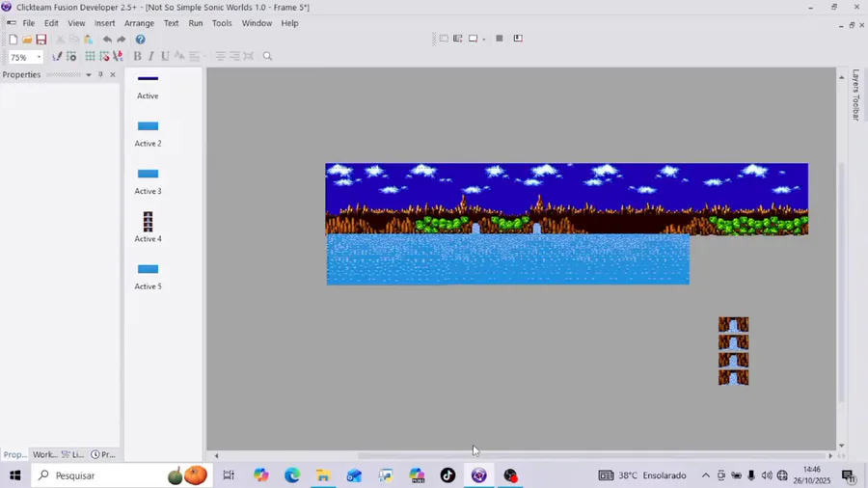This screenshot has width=868, height=488.
Task: Close the Properties panel
Action: pos(113,74)
